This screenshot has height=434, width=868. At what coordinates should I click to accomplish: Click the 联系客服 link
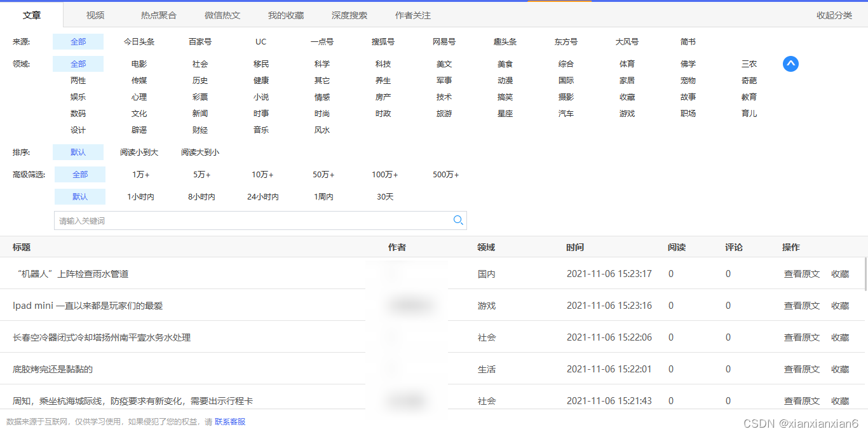pyautogui.click(x=230, y=422)
